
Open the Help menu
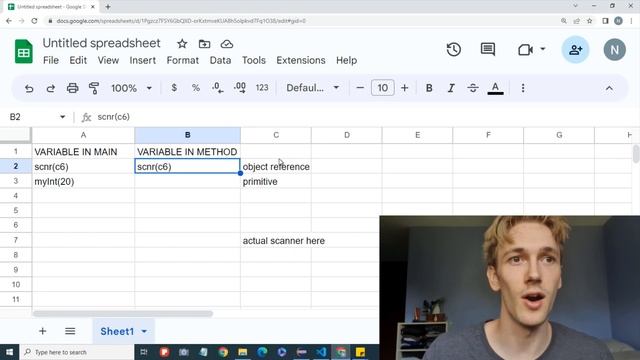click(x=347, y=60)
